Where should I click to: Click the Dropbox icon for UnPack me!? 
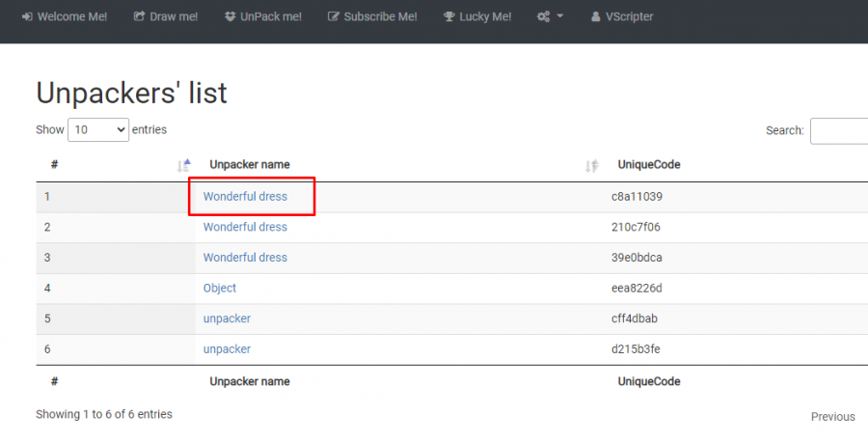pos(230,16)
